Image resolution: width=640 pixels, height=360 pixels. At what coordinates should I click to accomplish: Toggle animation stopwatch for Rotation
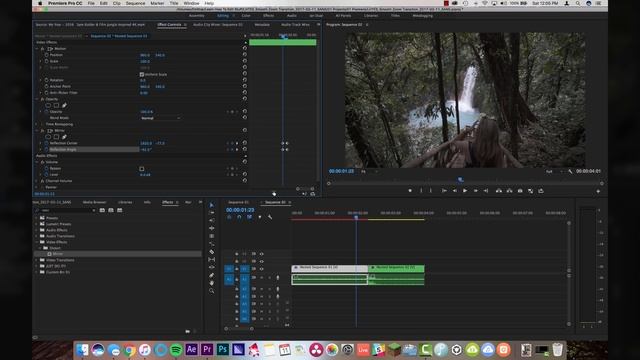(47, 80)
